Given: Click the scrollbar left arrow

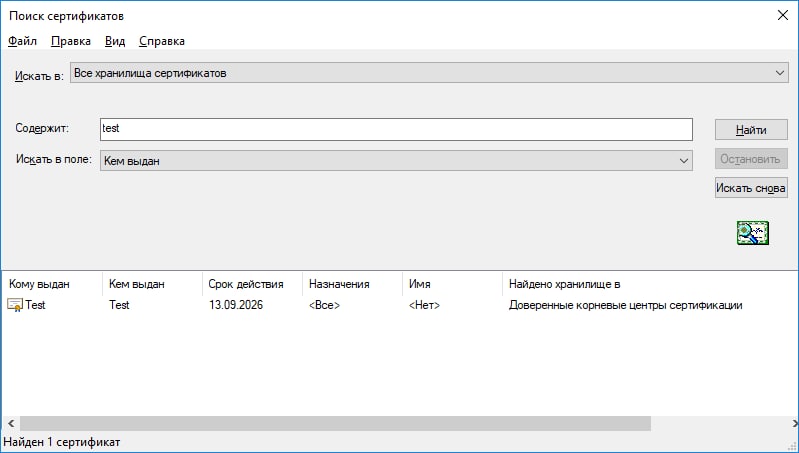Looking at the screenshot, I should [11, 423].
